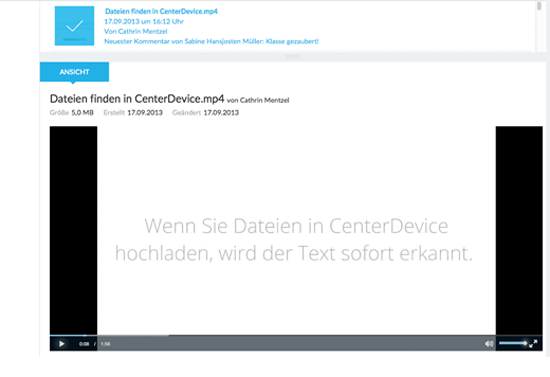The width and height of the screenshot is (550, 377).
Task: Enter fullscreen mode via the expand icon
Action: pos(533,344)
